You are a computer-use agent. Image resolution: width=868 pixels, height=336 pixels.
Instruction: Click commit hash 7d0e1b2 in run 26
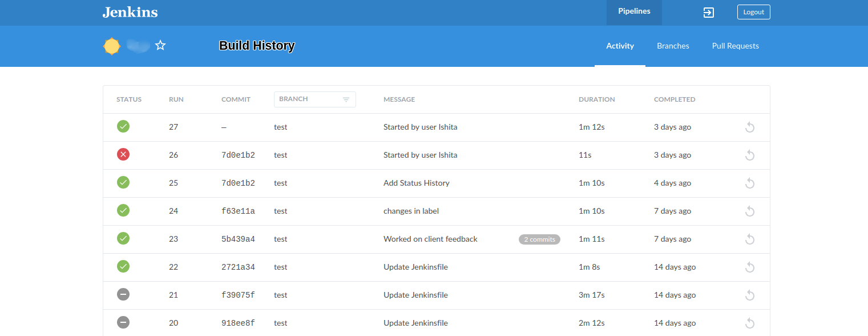pos(238,155)
